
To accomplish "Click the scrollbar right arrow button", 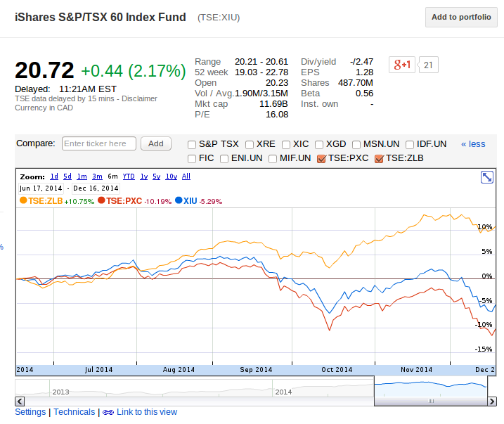I will 492,401.
